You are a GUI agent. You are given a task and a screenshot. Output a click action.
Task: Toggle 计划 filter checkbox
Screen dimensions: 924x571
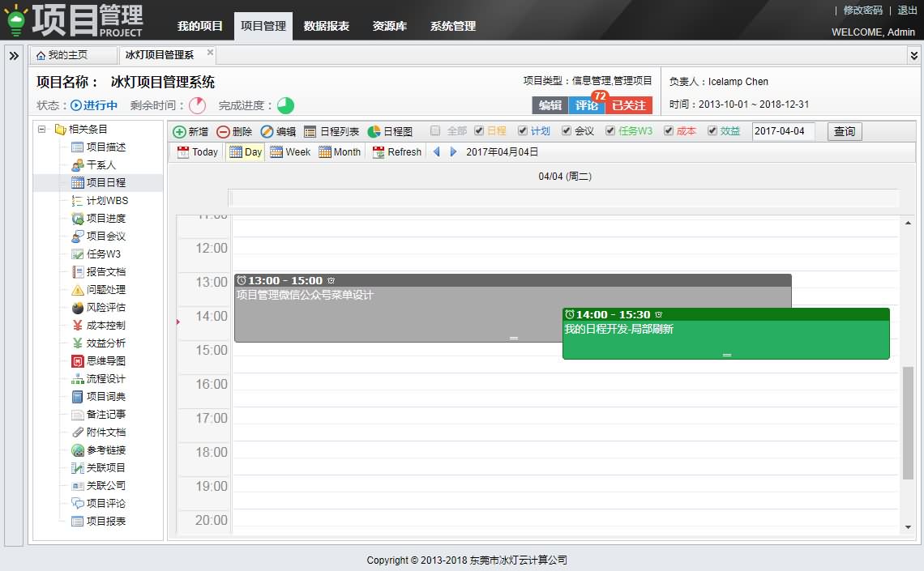[x=523, y=130]
